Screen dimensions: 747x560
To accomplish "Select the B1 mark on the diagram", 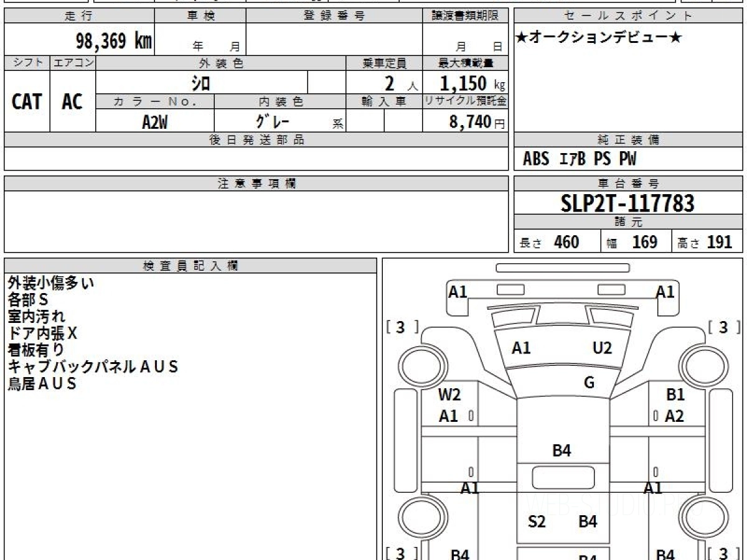I will click(x=675, y=394).
